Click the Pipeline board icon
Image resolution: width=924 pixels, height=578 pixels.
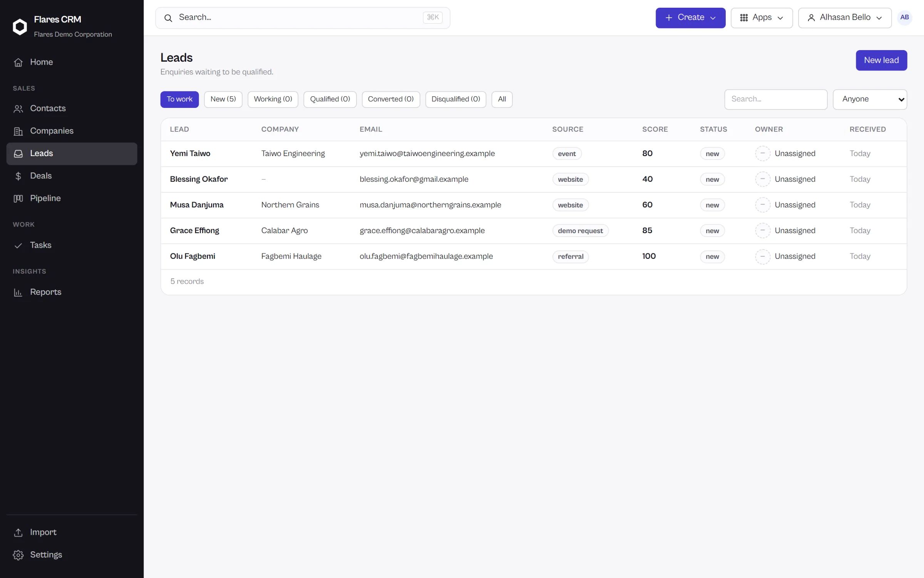click(x=18, y=198)
